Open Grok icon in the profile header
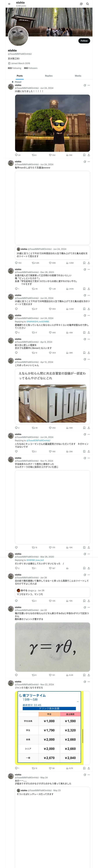98x868 pixels. pos(81,4)
